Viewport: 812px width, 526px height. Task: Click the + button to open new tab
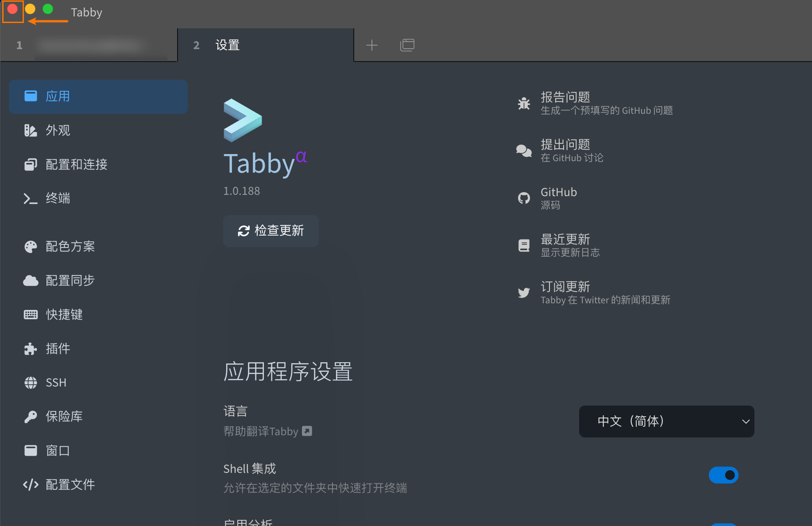click(x=372, y=45)
